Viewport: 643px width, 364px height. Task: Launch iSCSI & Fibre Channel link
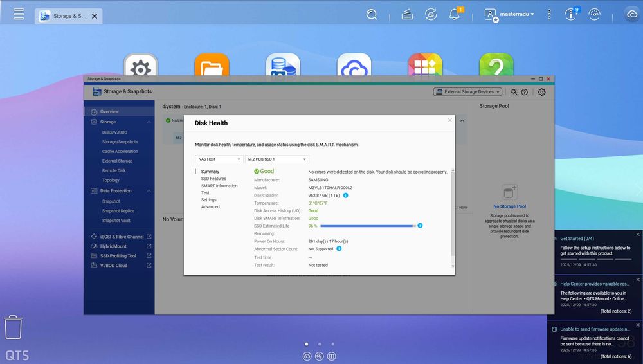121,237
